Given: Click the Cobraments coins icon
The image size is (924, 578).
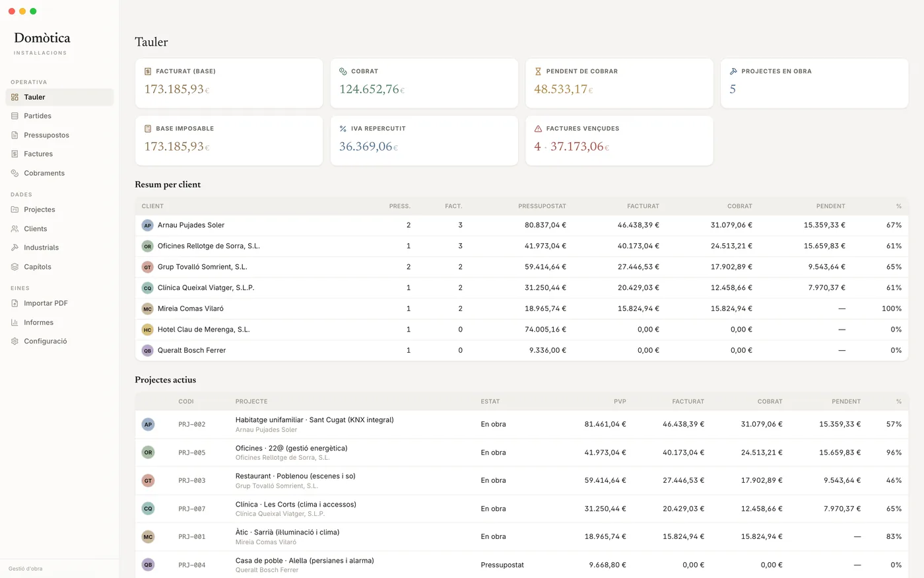Looking at the screenshot, I should click(x=15, y=173).
